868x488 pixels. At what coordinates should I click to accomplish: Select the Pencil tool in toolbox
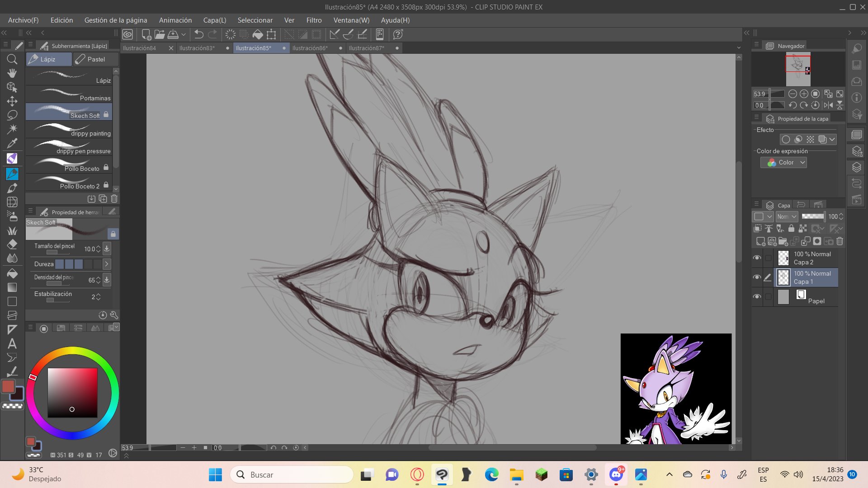12,174
